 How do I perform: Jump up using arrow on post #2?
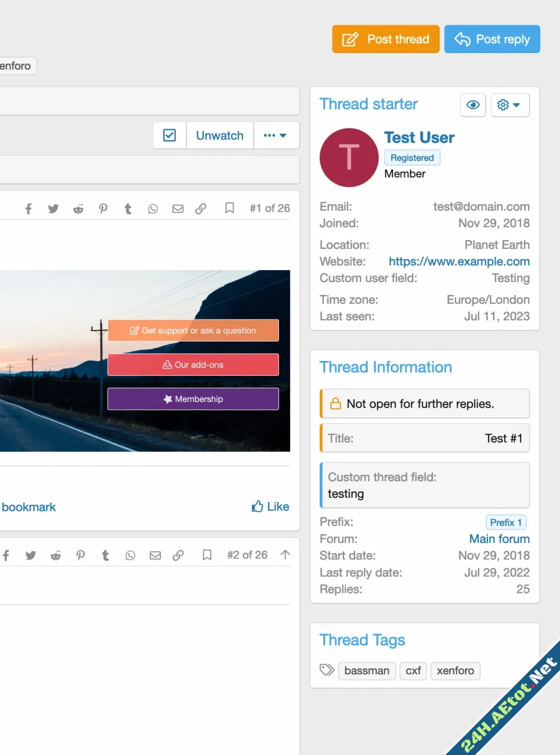click(285, 554)
